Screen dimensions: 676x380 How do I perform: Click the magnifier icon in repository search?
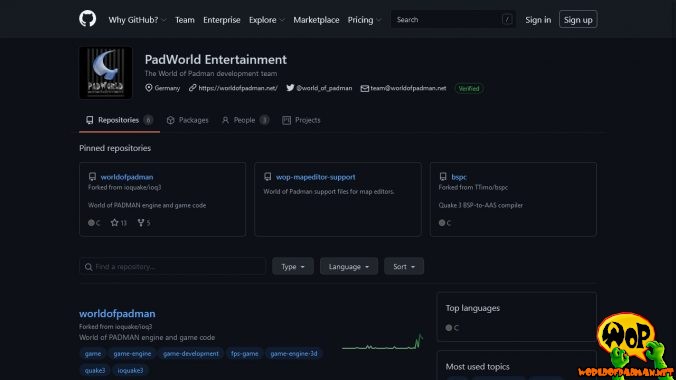tap(88, 267)
